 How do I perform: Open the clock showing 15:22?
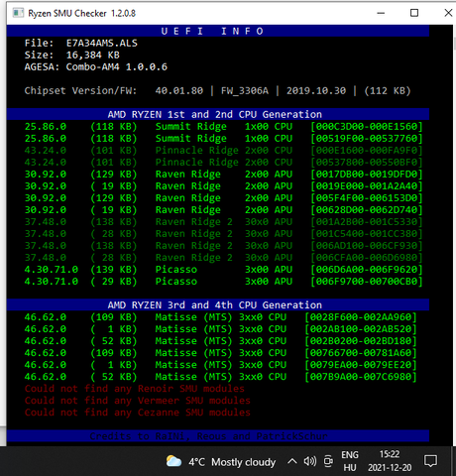390,461
